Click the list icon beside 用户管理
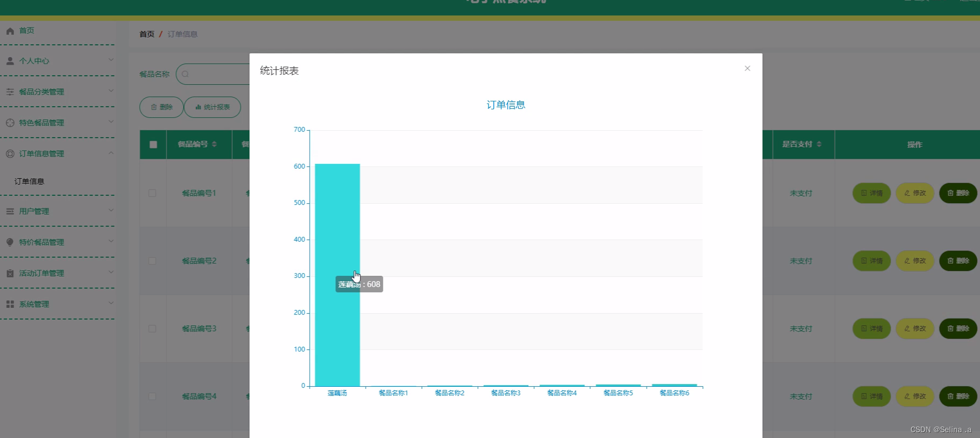This screenshot has height=438, width=980. (10, 211)
